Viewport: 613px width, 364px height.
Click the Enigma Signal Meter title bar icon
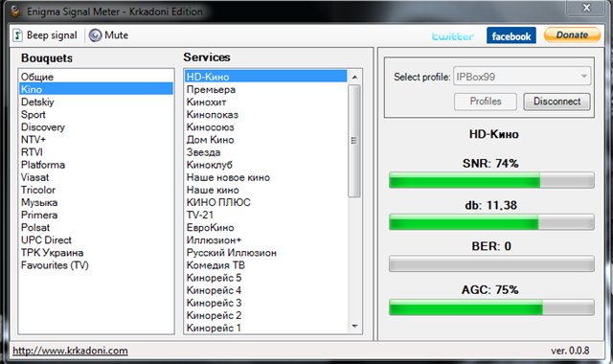(x=15, y=11)
